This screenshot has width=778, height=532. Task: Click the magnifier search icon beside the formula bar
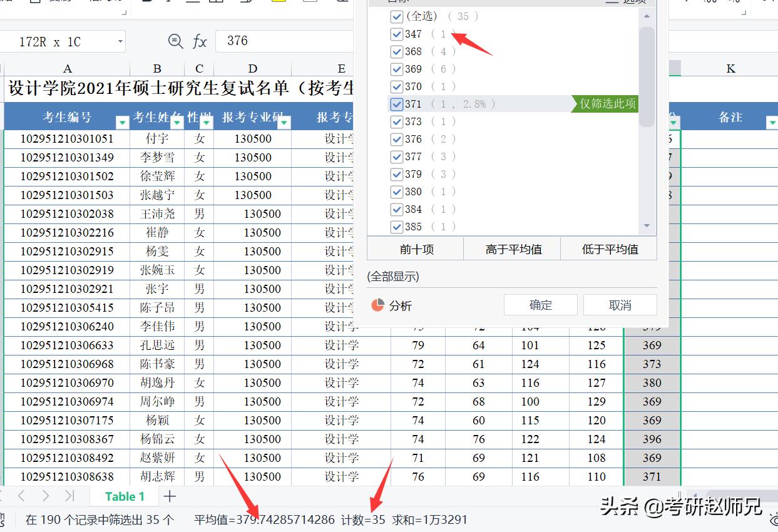175,41
